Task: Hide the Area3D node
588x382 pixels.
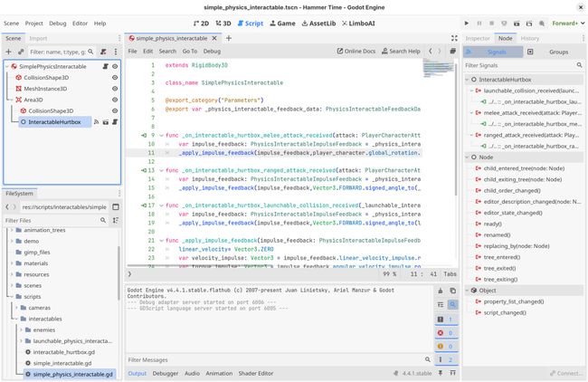Action: 115,100
